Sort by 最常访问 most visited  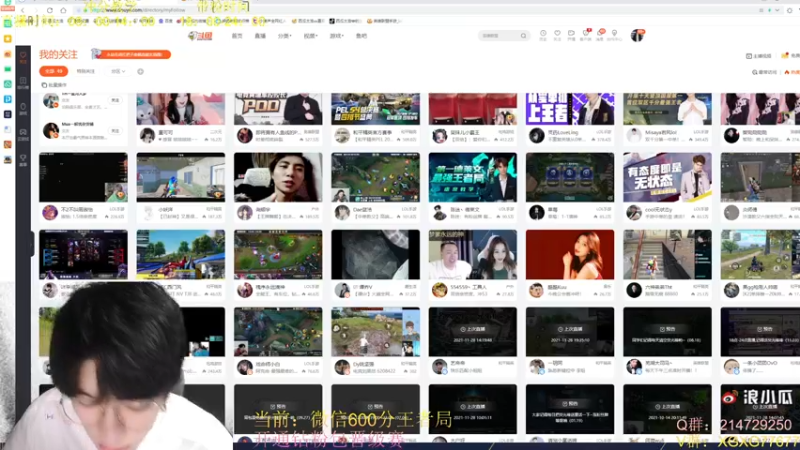(x=764, y=72)
